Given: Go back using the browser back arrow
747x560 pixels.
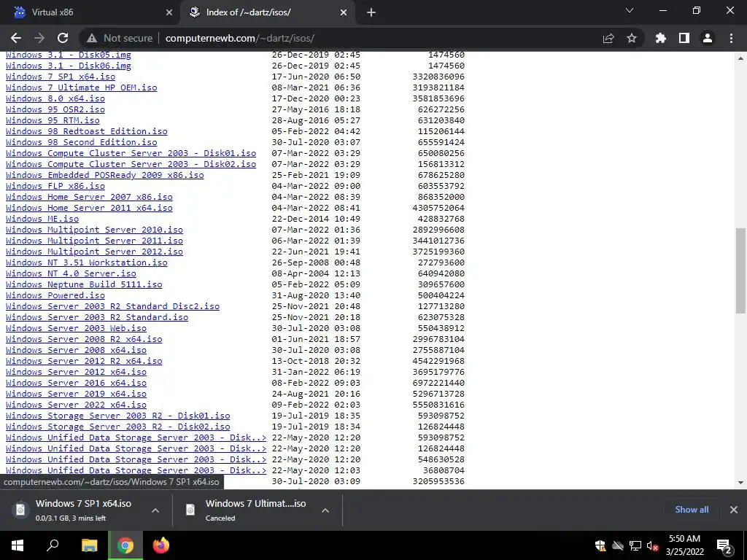Looking at the screenshot, I should tap(16, 38).
